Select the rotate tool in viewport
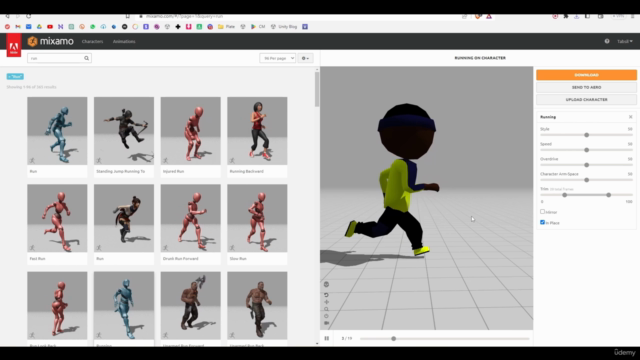Image resolution: width=640 pixels, height=360 pixels. coord(326,316)
